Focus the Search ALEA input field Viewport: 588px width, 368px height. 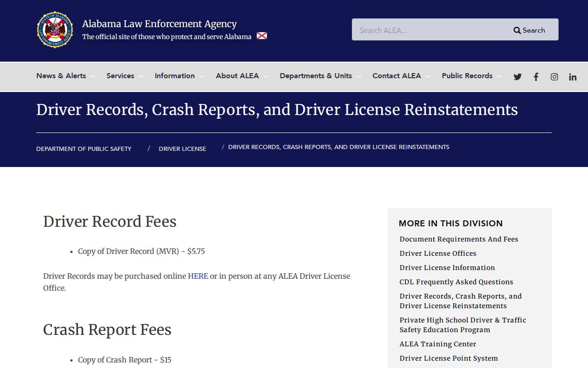point(430,30)
